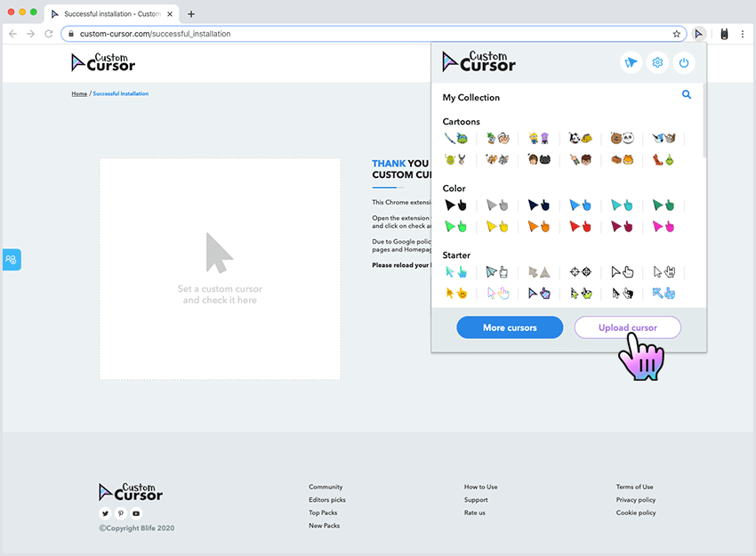The height and width of the screenshot is (556, 756).
Task: Switch to the Successful installation tab
Action: [x=107, y=13]
